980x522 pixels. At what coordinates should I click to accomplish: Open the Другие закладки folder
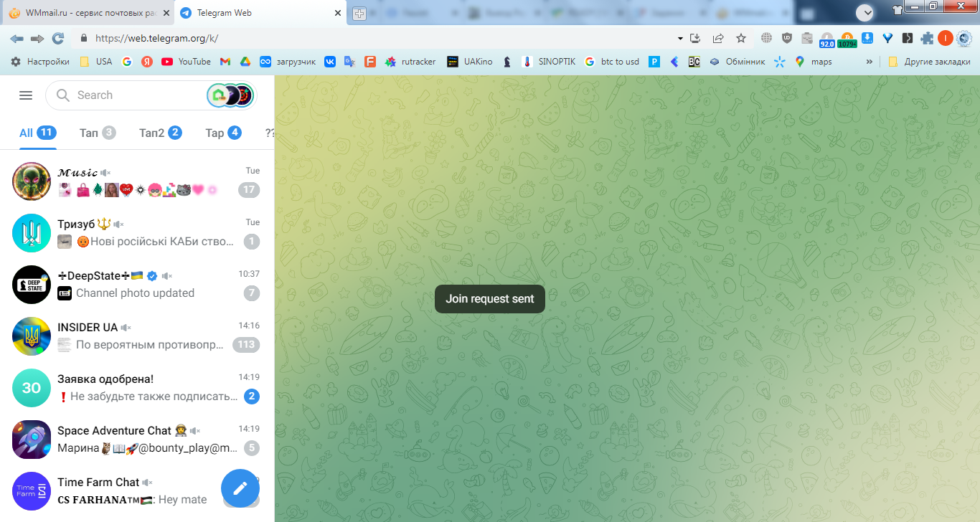tap(930, 62)
